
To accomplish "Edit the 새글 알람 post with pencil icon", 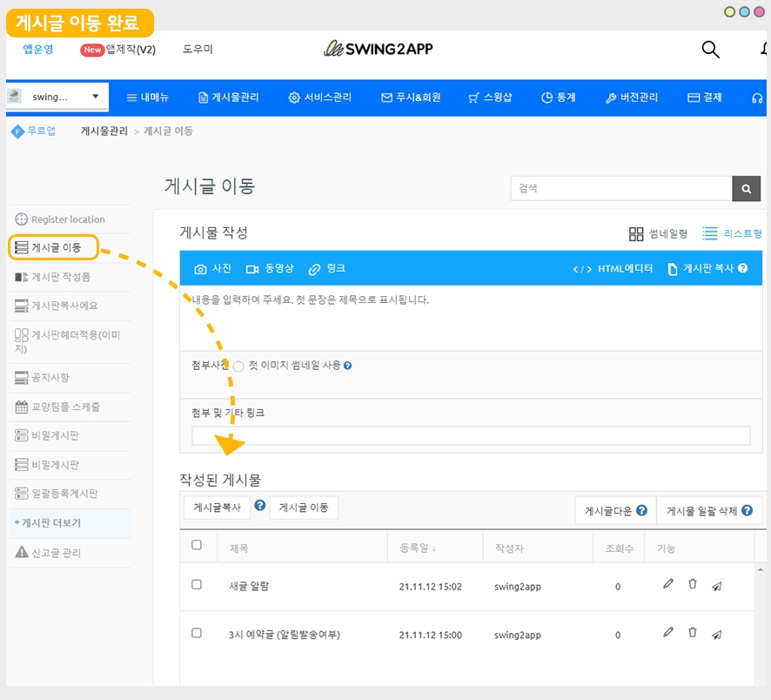I will [667, 585].
